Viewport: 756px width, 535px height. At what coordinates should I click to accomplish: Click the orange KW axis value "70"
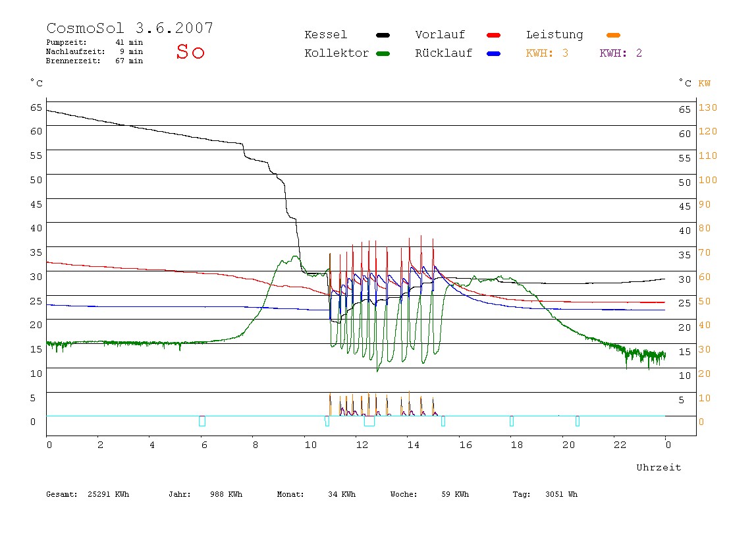tap(705, 253)
